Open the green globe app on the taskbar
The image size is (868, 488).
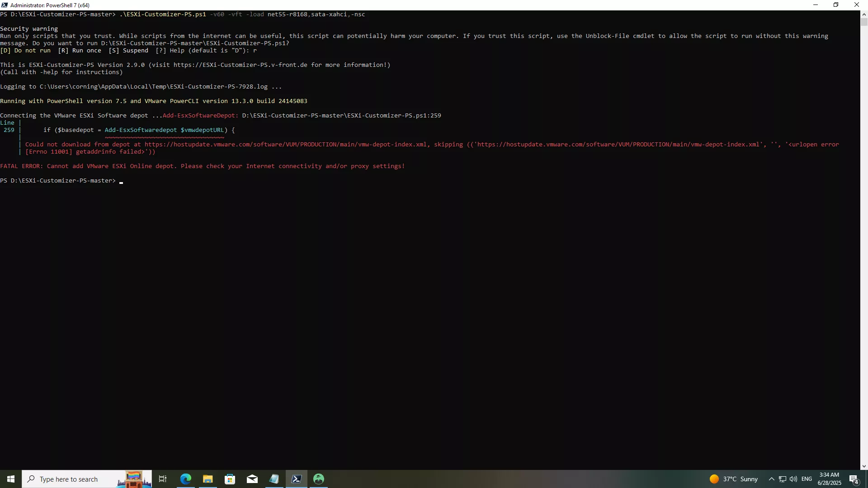coord(319,479)
